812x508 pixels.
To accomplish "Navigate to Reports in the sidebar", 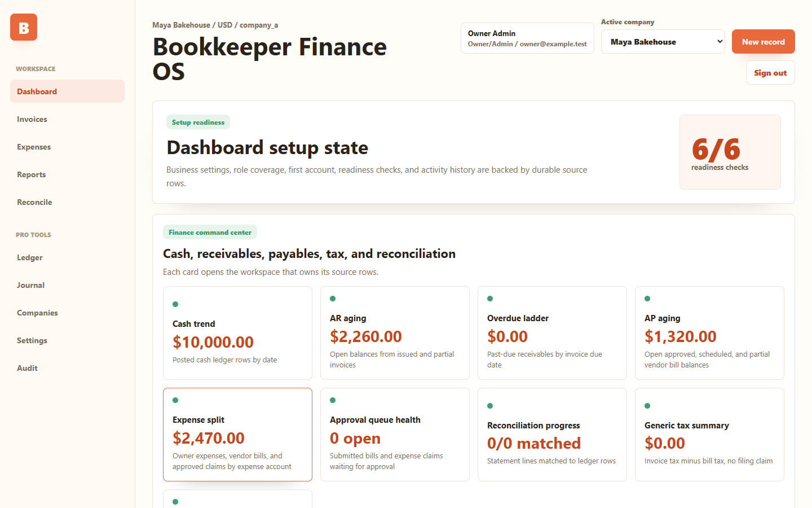I will pos(67,174).
